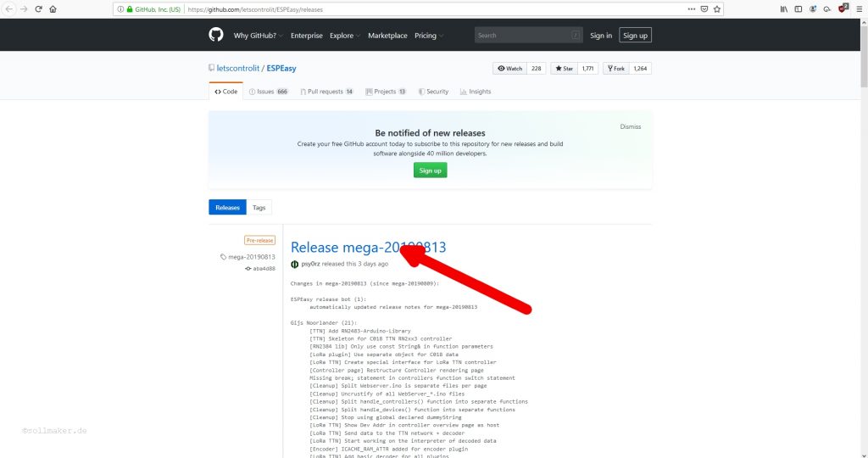Open the 228 watchers count
The width and height of the screenshot is (868, 458).
(537, 68)
